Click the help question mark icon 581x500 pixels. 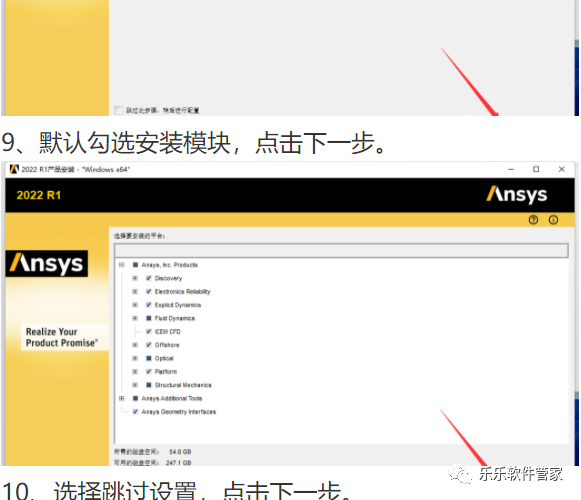click(533, 220)
